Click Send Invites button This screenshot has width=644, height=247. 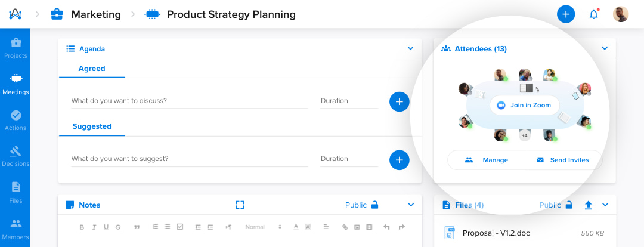(563, 160)
